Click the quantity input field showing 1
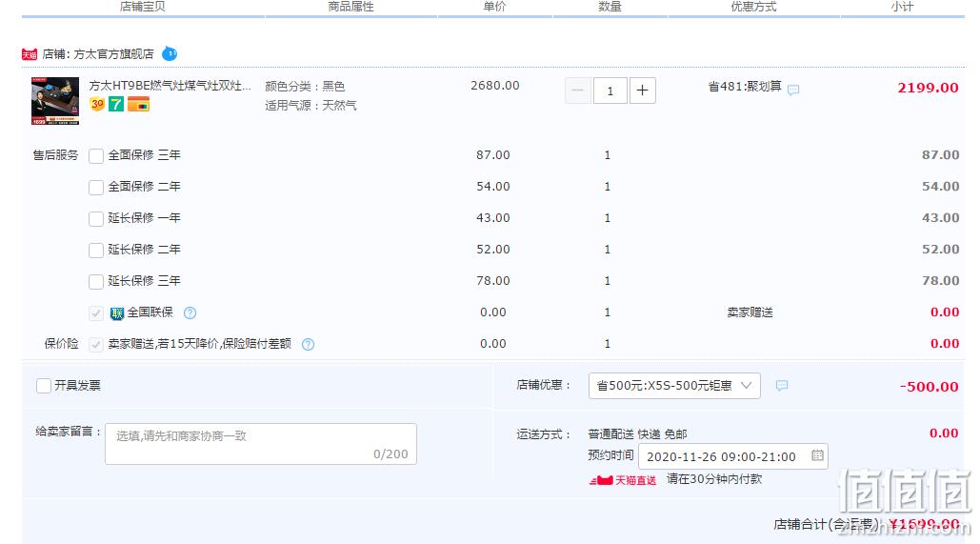This screenshot has width=980, height=544. tap(610, 91)
